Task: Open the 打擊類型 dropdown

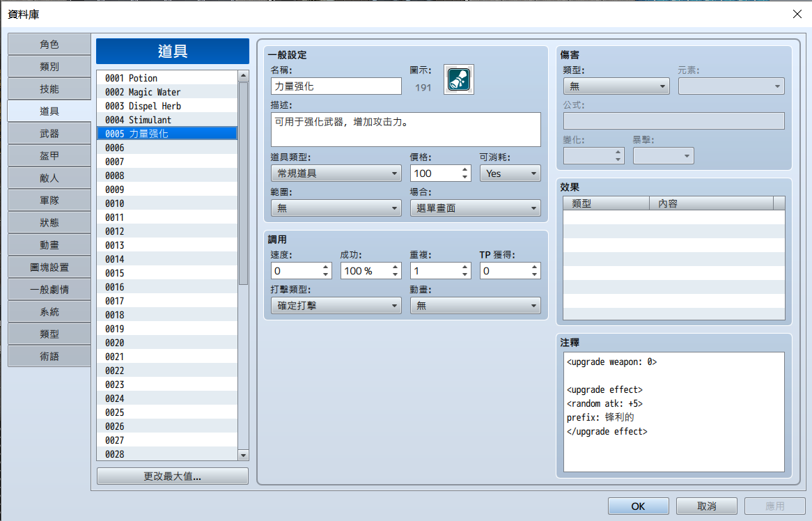Action: click(x=336, y=306)
